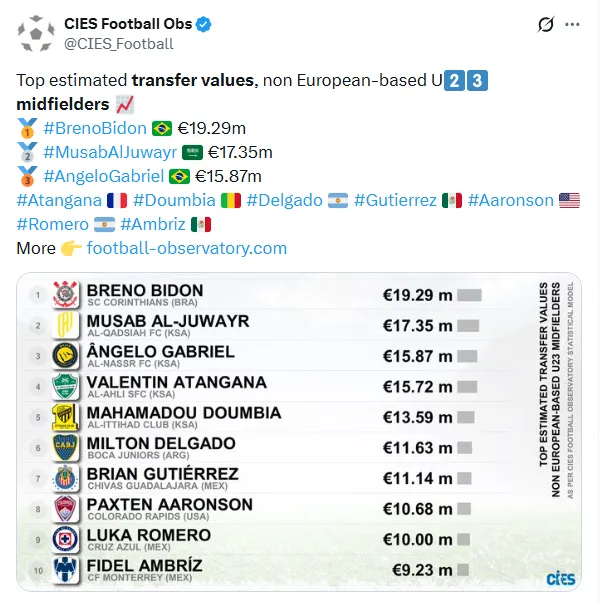Click the CIES logo in the image corner

tap(560, 578)
